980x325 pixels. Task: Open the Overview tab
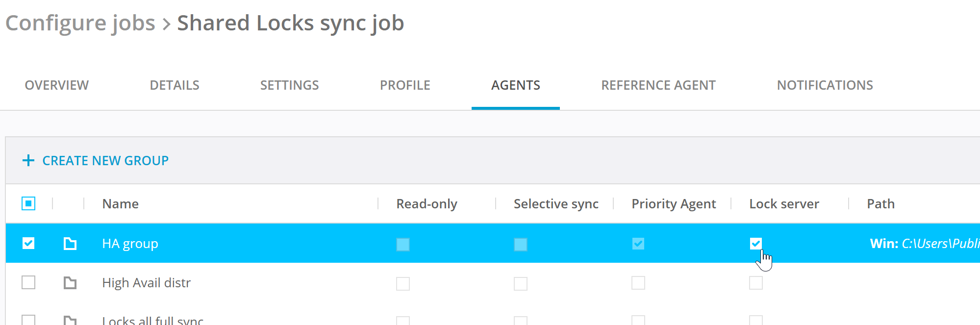57,85
